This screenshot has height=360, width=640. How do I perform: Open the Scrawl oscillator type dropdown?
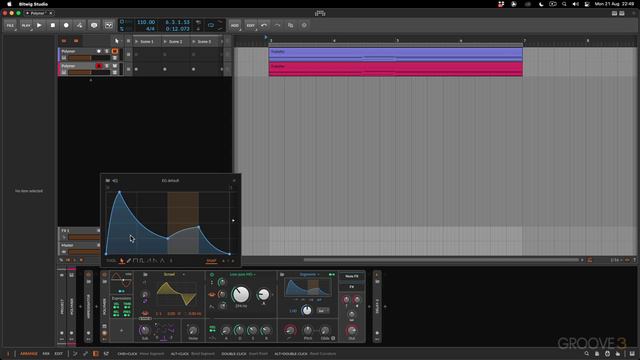coord(173,275)
